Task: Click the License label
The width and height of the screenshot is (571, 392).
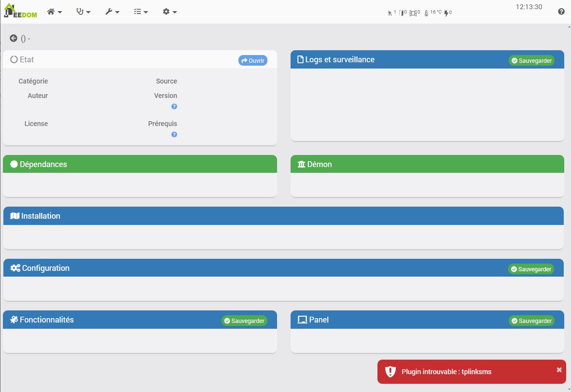Action: 36,124
